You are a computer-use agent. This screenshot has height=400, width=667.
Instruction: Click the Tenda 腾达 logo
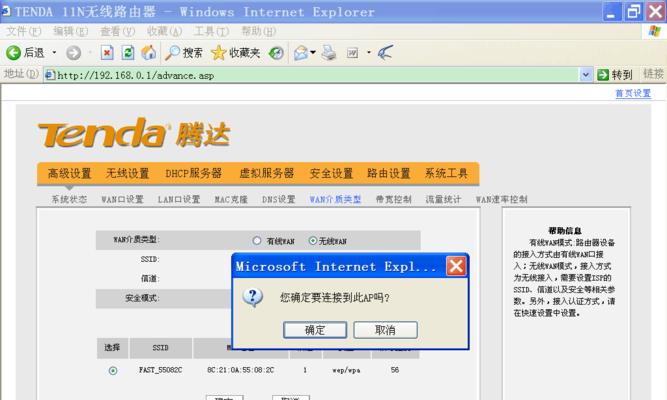[x=134, y=133]
